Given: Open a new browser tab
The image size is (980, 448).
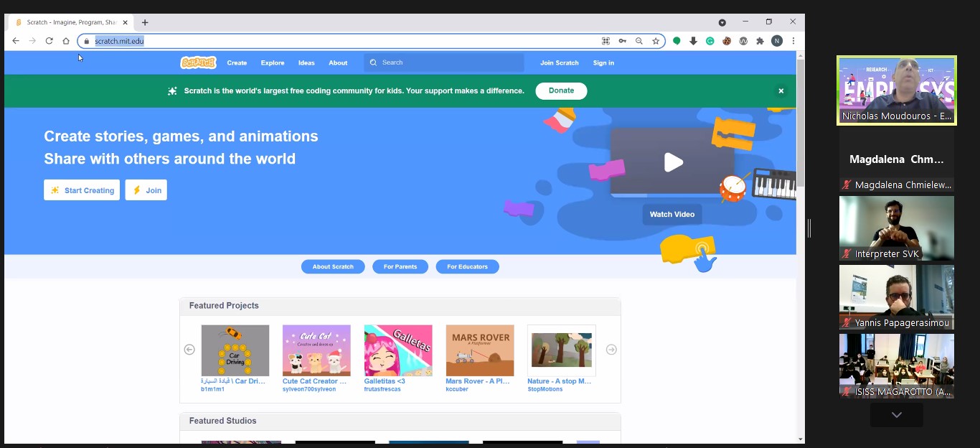Looking at the screenshot, I should click(145, 22).
